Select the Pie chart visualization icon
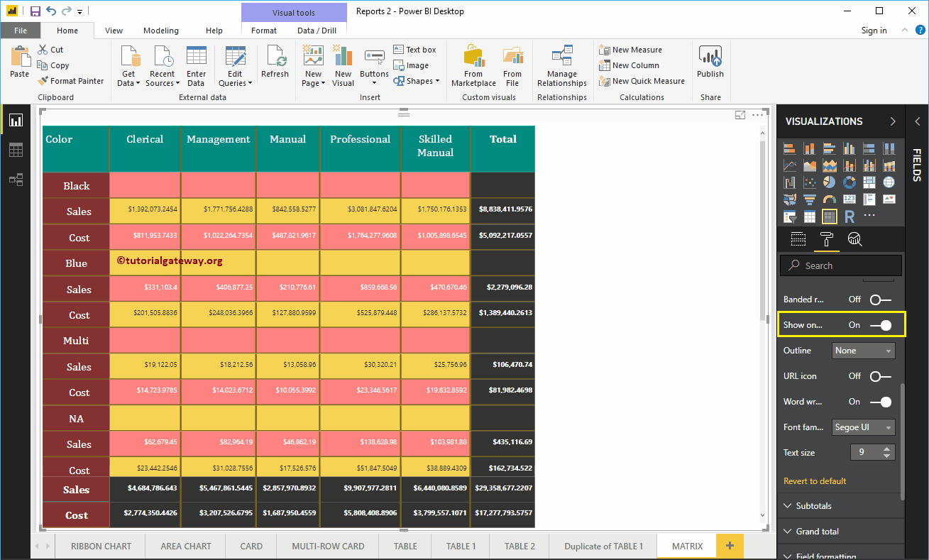Screen dimensions: 929x560 tap(830, 182)
